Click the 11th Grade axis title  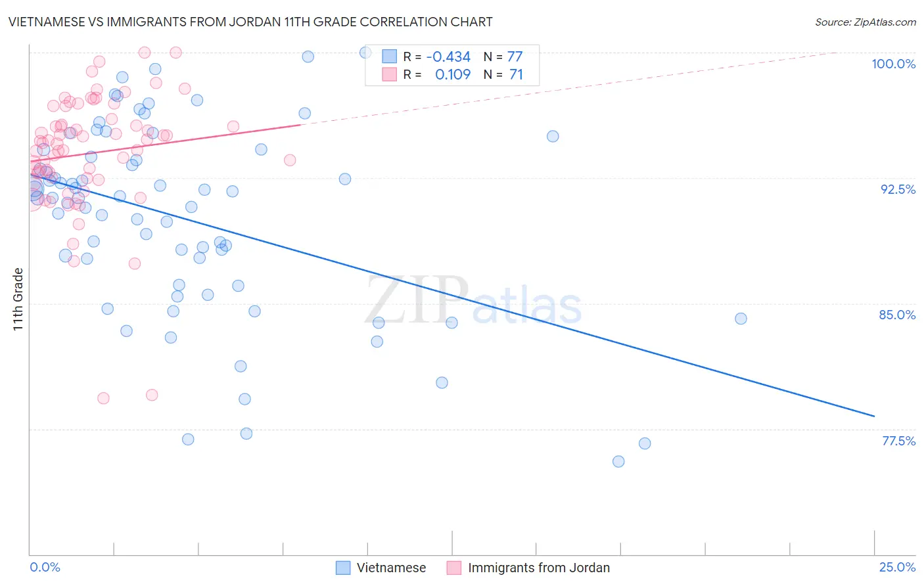tap(18, 299)
